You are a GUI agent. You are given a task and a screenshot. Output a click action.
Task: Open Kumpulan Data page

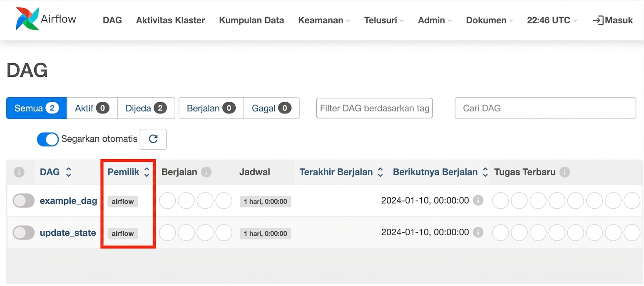pos(251,20)
